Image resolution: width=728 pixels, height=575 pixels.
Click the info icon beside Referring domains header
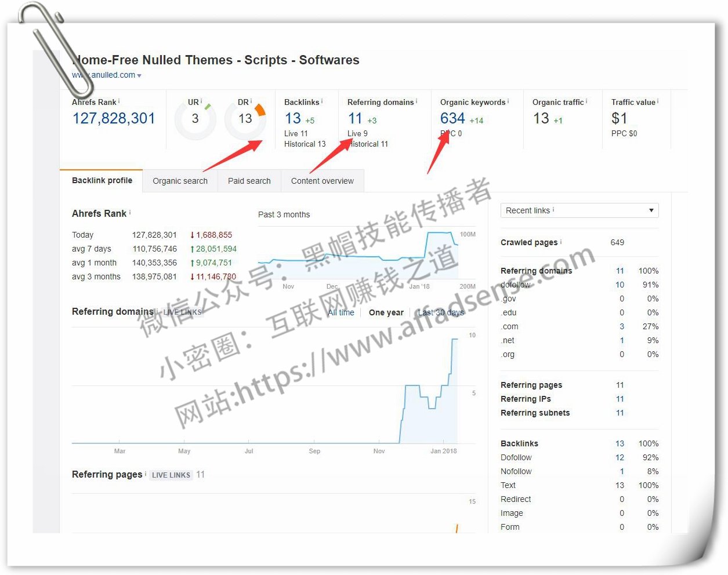(x=416, y=101)
